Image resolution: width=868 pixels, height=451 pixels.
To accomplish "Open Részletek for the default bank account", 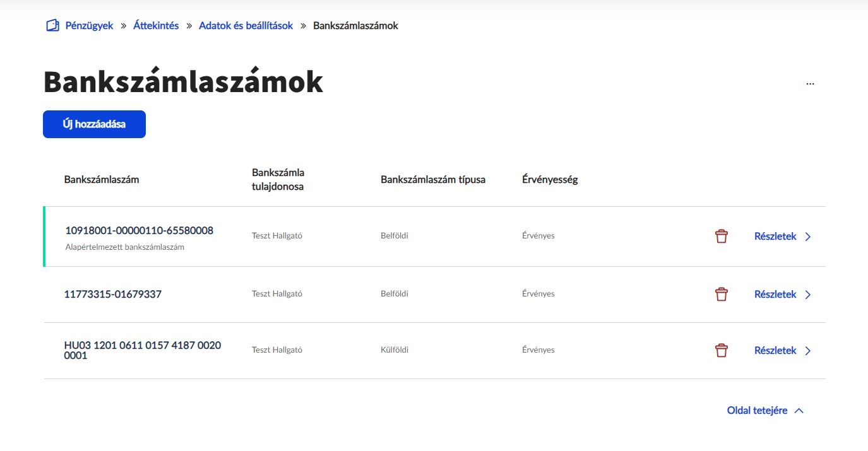I will tap(775, 237).
